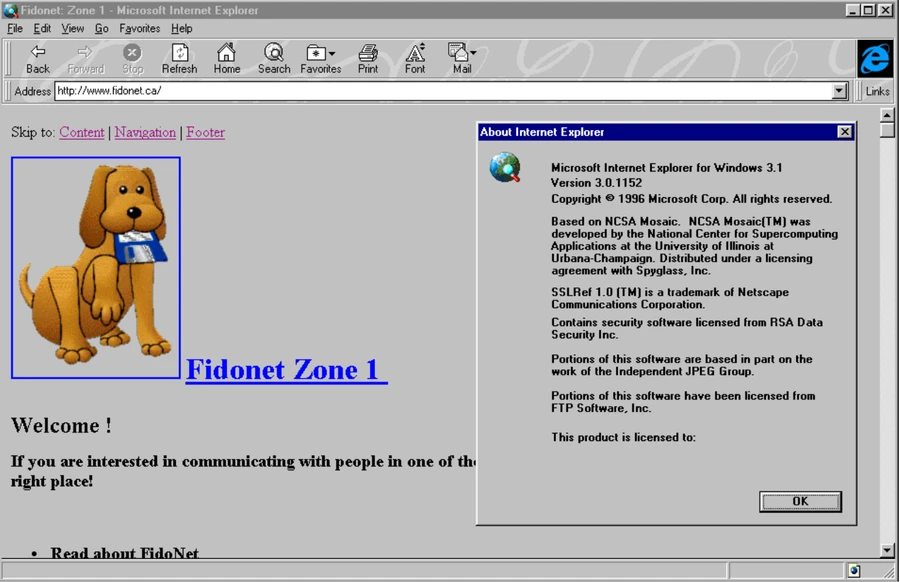
Task: Minimize the Internet Explorer window
Action: [x=853, y=10]
